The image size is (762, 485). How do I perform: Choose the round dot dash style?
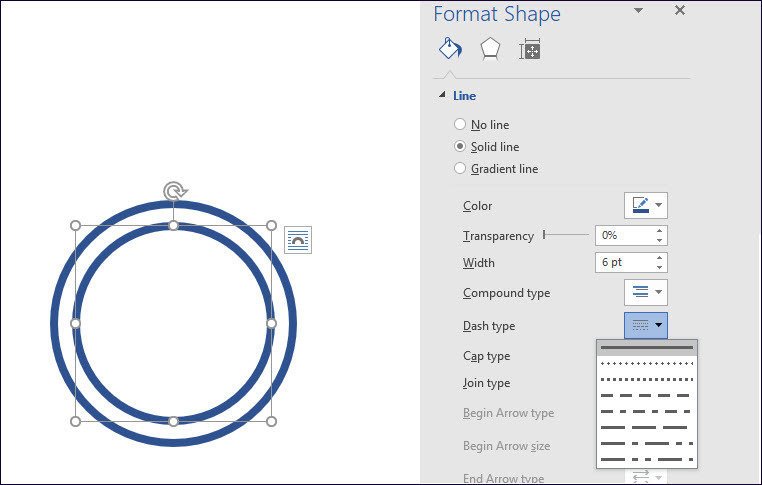pyautogui.click(x=646, y=363)
